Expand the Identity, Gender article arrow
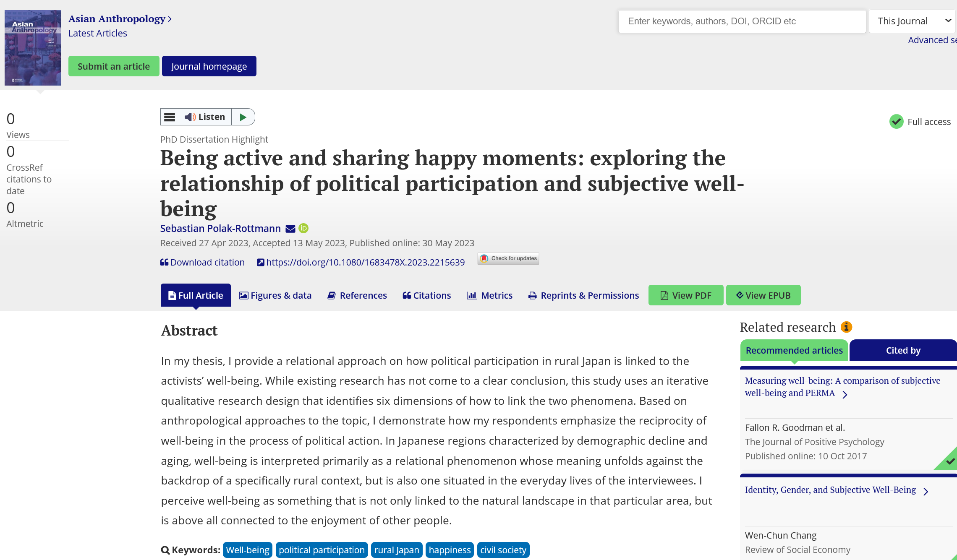Image resolution: width=957 pixels, height=560 pixels. (x=926, y=491)
